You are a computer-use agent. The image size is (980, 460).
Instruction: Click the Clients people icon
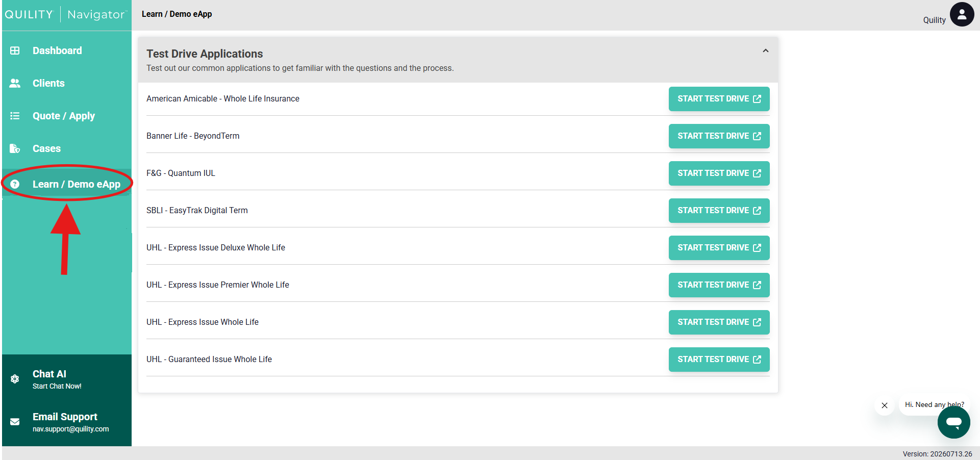tap(15, 83)
